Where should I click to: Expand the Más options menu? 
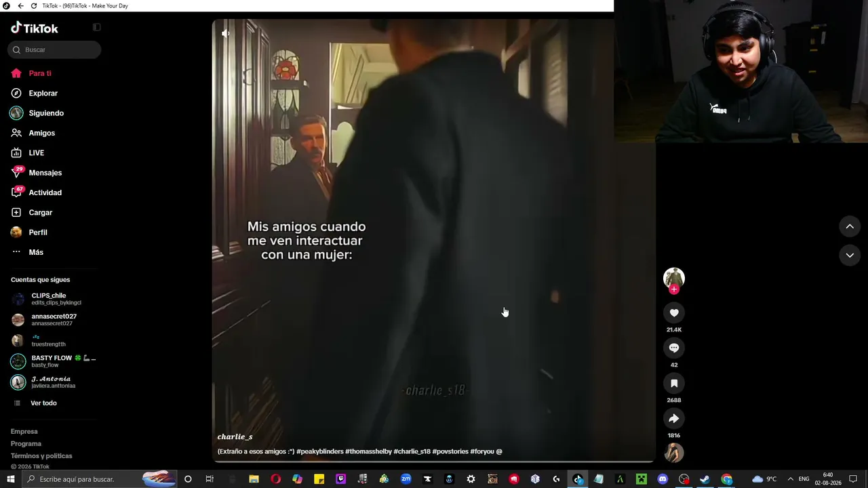click(27, 252)
